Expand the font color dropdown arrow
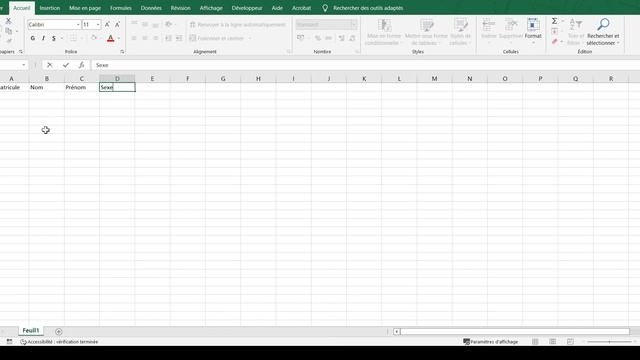Image resolution: width=640 pixels, height=360 pixels. [x=119, y=38]
